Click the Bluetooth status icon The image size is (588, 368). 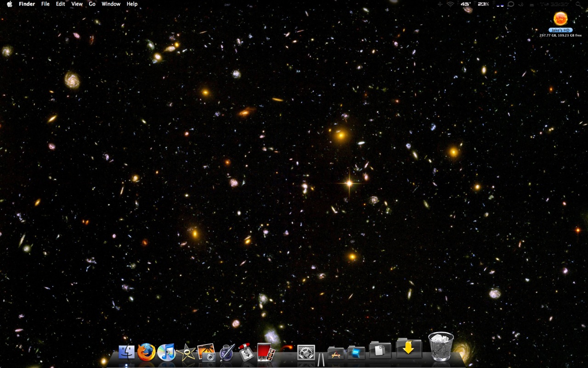440,4
